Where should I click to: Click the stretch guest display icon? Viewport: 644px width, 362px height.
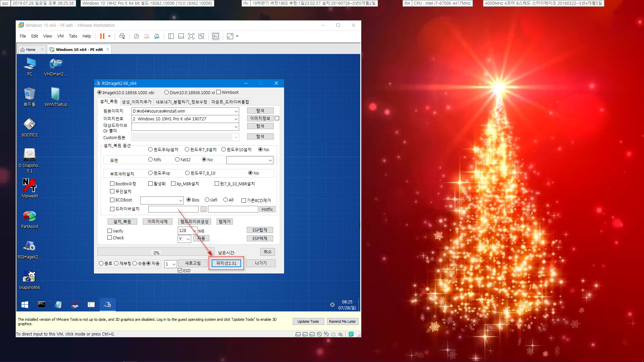tap(230, 36)
